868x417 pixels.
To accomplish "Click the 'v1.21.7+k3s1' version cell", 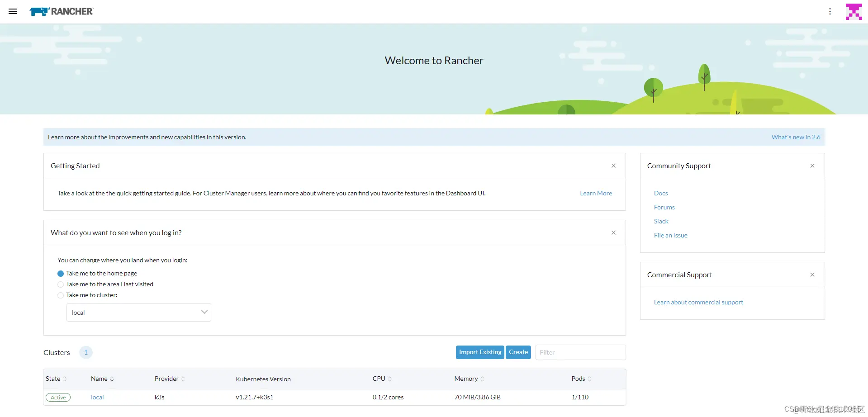I will pos(255,398).
